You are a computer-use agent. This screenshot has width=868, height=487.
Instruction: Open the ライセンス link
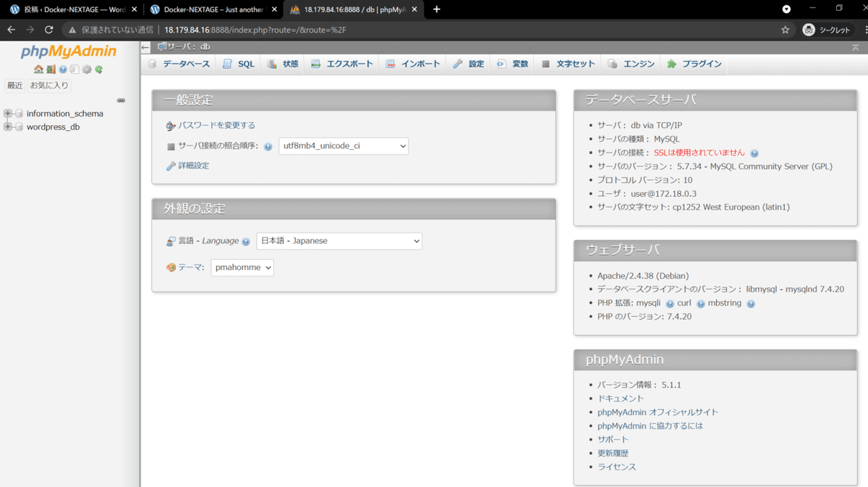[x=617, y=467]
